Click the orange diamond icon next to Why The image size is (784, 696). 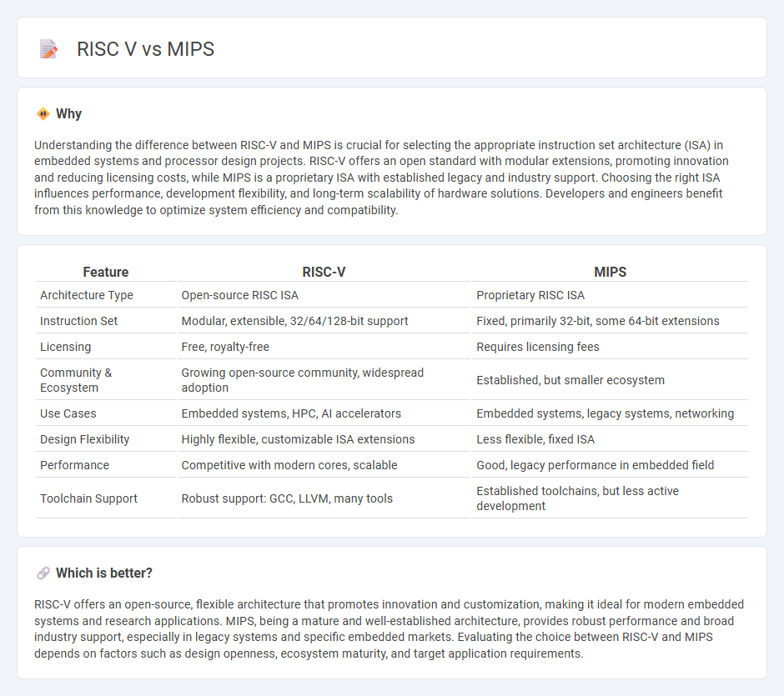tap(43, 114)
